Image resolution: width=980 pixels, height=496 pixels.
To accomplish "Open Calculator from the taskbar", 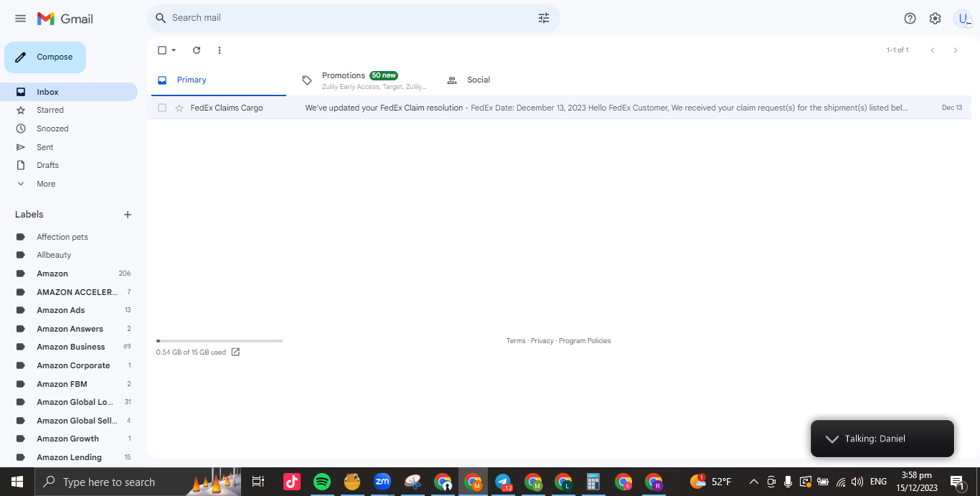I will pyautogui.click(x=593, y=482).
